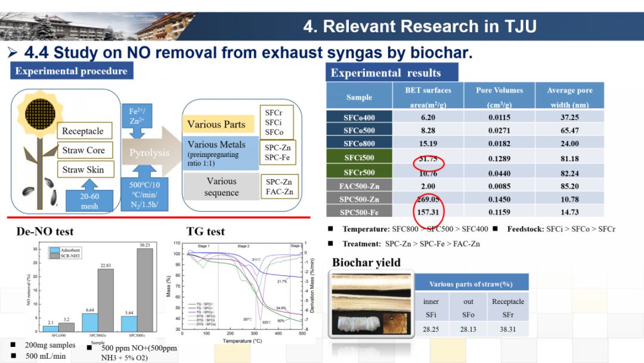Screen dimensions: 644x363
Task: Select the 'SFCo500' row label
Action: (360, 130)
